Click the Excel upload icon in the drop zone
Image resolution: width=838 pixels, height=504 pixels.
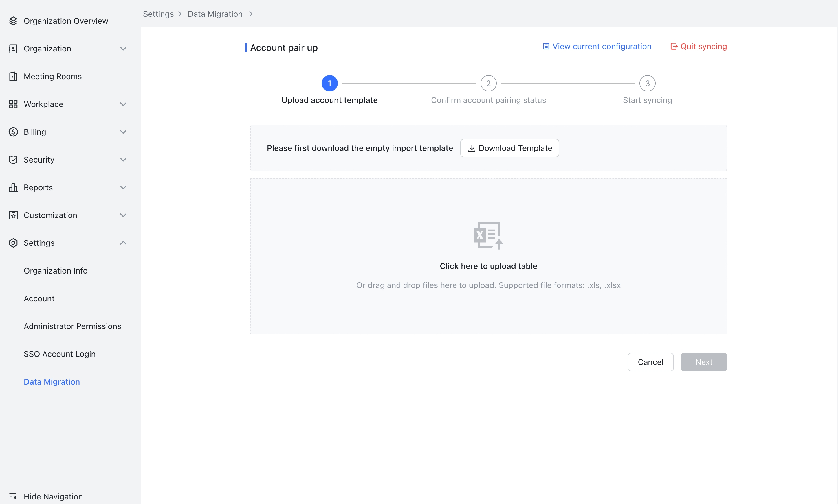(488, 235)
